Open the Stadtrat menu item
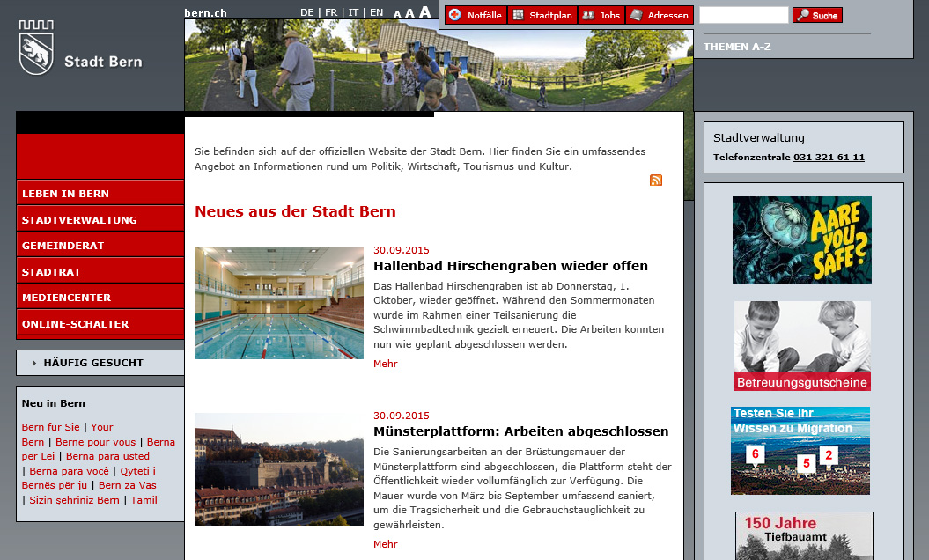929x560 pixels. click(100, 271)
